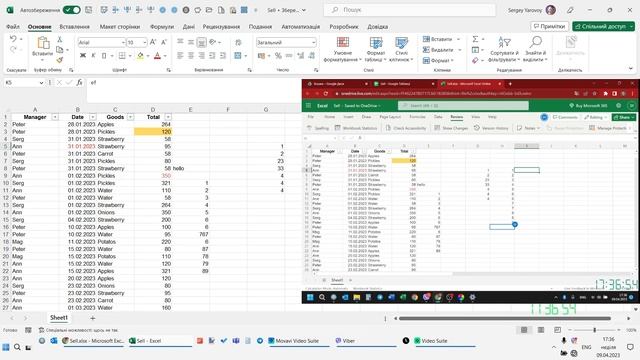This screenshot has width=640, height=360.
Task: Click the insert function fx icon
Action: pyautogui.click(x=80, y=82)
